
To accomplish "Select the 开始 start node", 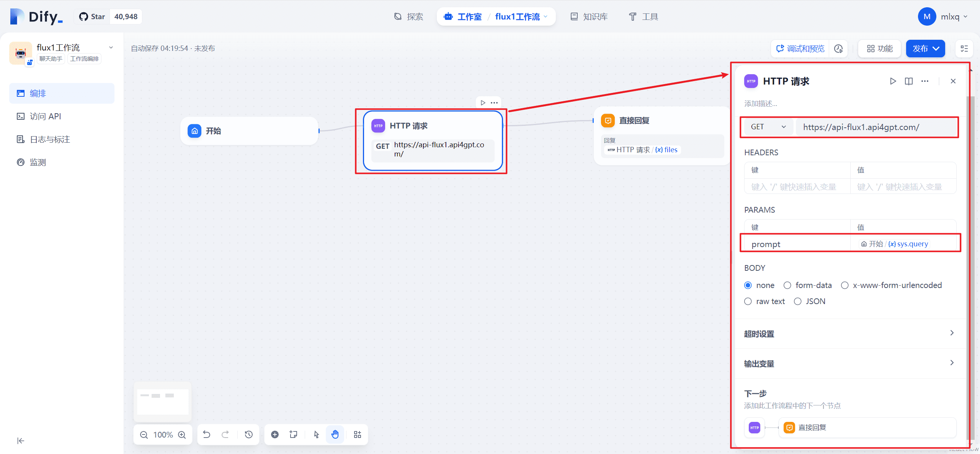I will (x=249, y=131).
